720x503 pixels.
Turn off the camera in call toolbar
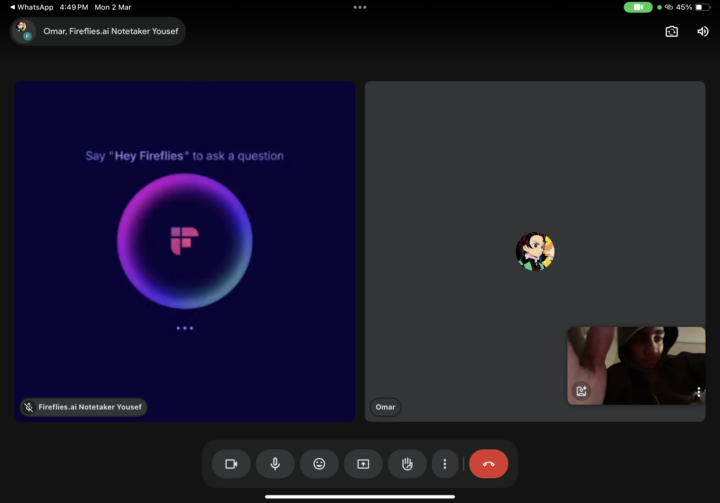pos(231,464)
